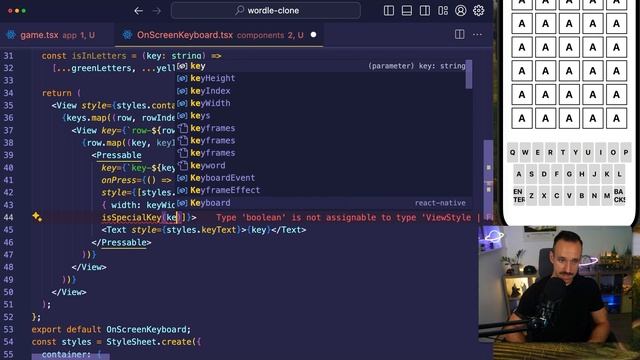Click the isInLetters function name
This screenshot has width=640, height=360.
tap(99, 56)
